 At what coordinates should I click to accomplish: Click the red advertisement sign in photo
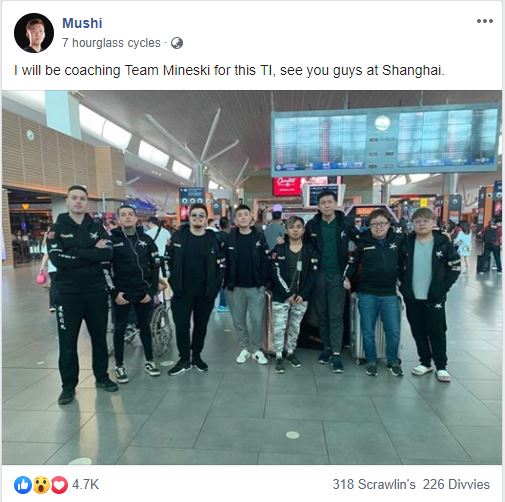287,187
